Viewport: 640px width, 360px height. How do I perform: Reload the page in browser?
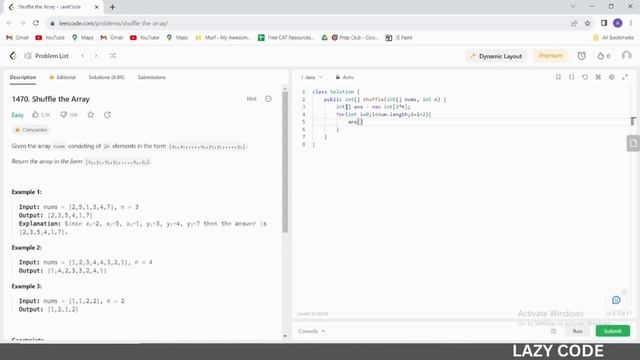tap(36, 23)
